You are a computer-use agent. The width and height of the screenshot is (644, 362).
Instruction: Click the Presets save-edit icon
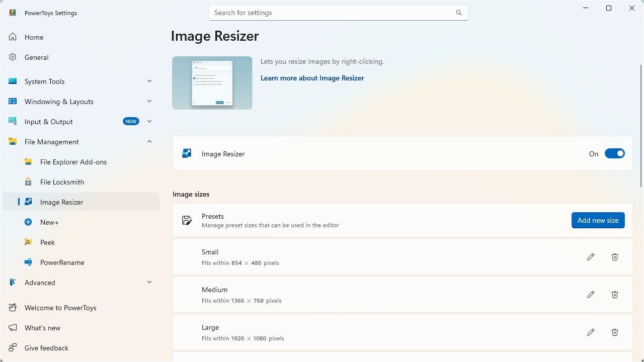[187, 220]
